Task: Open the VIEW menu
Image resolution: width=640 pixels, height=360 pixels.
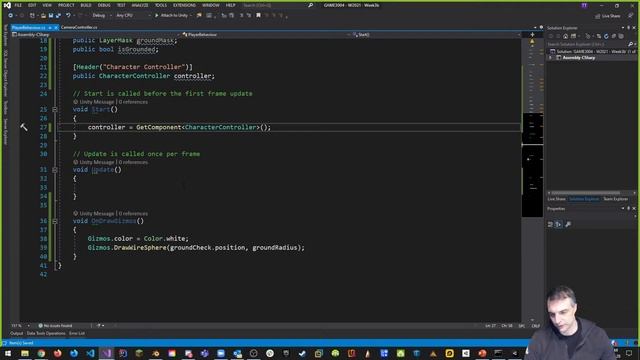Action: click(x=47, y=5)
